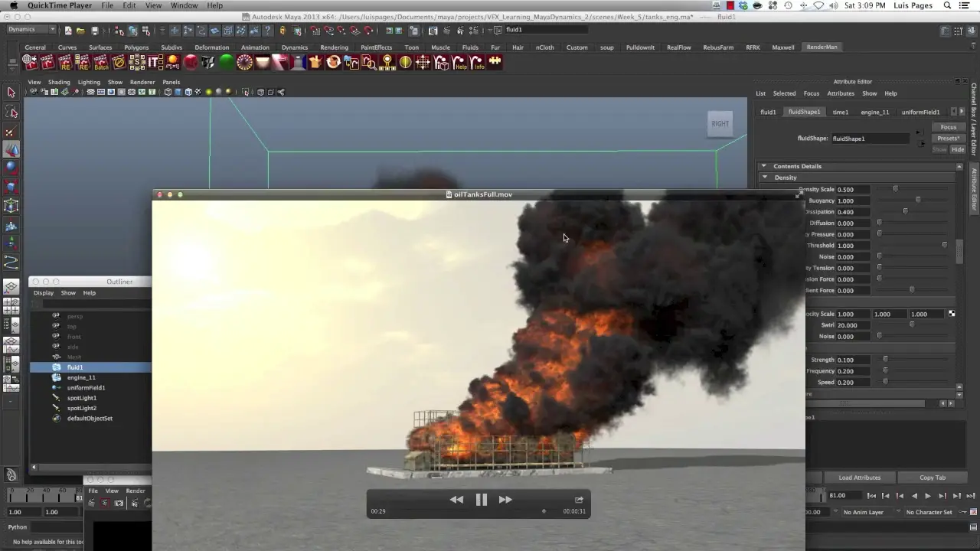Click the RenderMan Help shelf icon
The width and height of the screenshot is (980, 551).
click(x=460, y=62)
